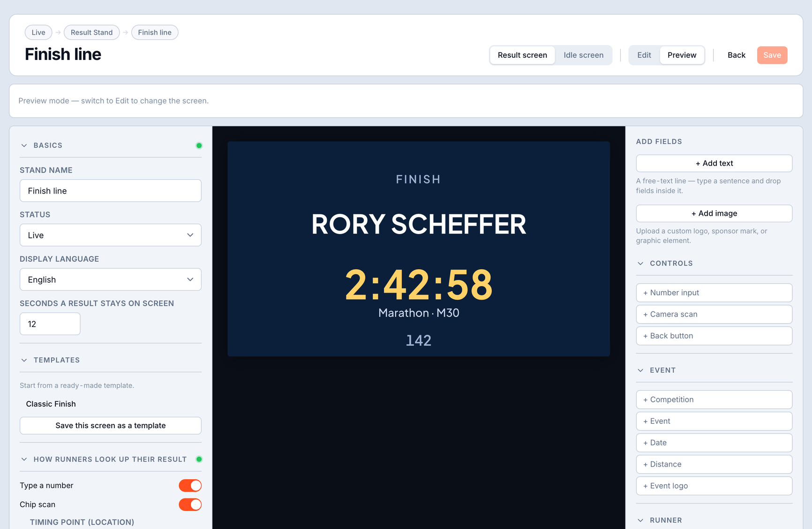Open the Finish line breadcrumb
This screenshot has height=529, width=812.
155,32
